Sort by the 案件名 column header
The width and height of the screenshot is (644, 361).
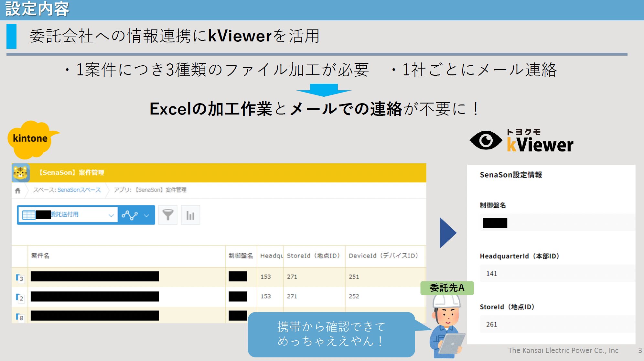(40, 256)
